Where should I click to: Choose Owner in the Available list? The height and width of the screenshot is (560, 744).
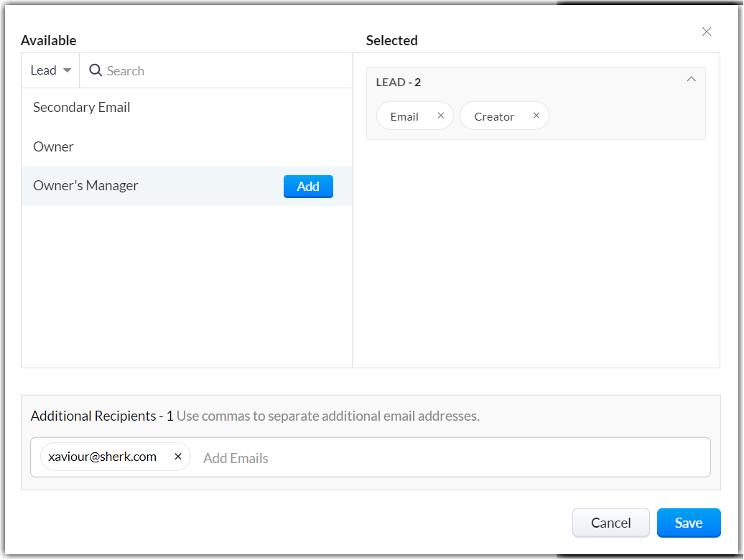[54, 147]
